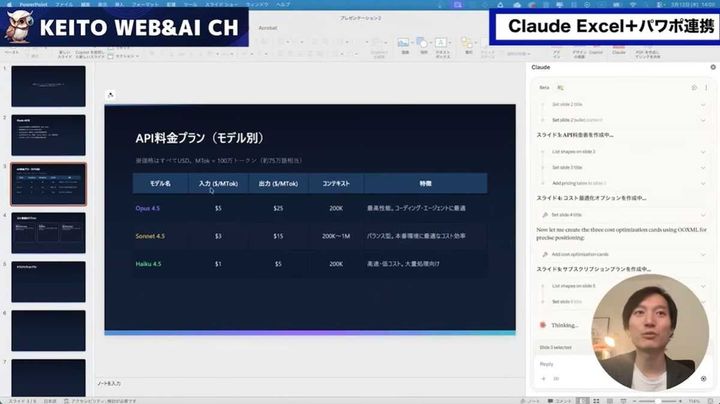Switch to the Acrobat ribbon tab
Screen dimensions: 720x404
268,28
